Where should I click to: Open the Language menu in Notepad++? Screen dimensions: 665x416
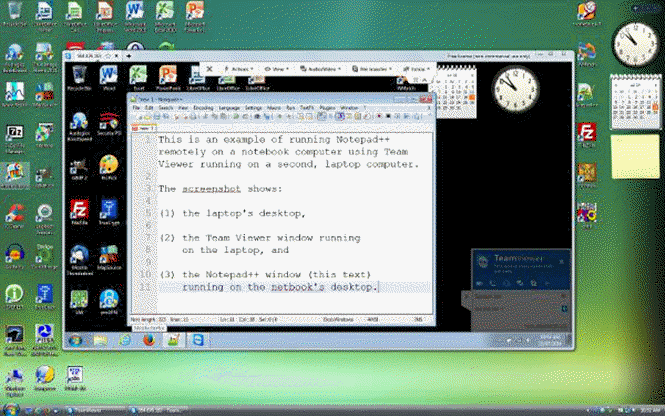click(x=228, y=106)
